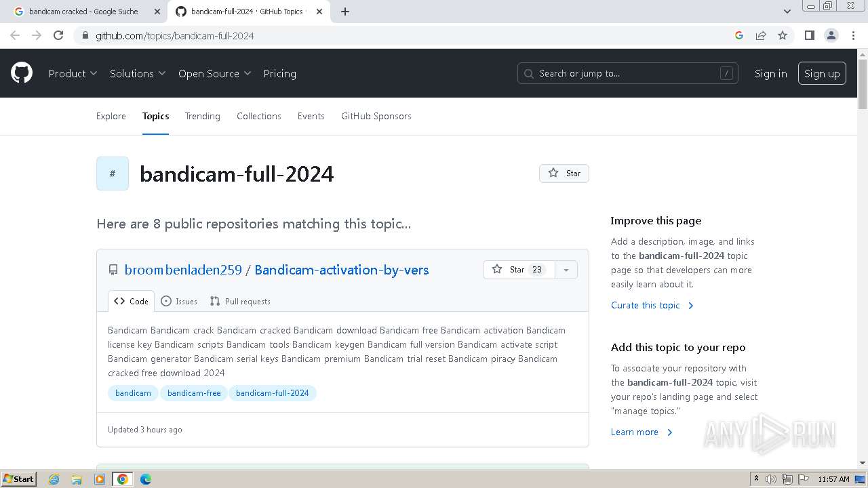Bookmark this page with the star icon
868x488 pixels.
[783, 35]
